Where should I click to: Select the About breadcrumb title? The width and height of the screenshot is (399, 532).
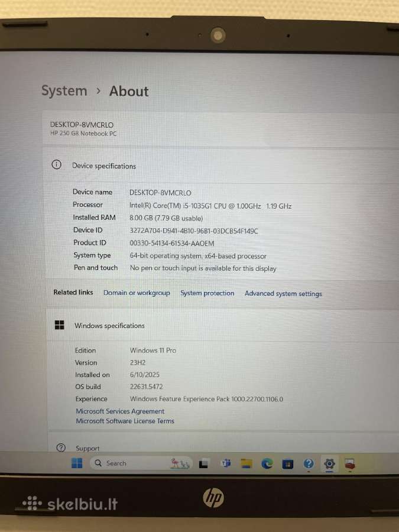pyautogui.click(x=129, y=91)
